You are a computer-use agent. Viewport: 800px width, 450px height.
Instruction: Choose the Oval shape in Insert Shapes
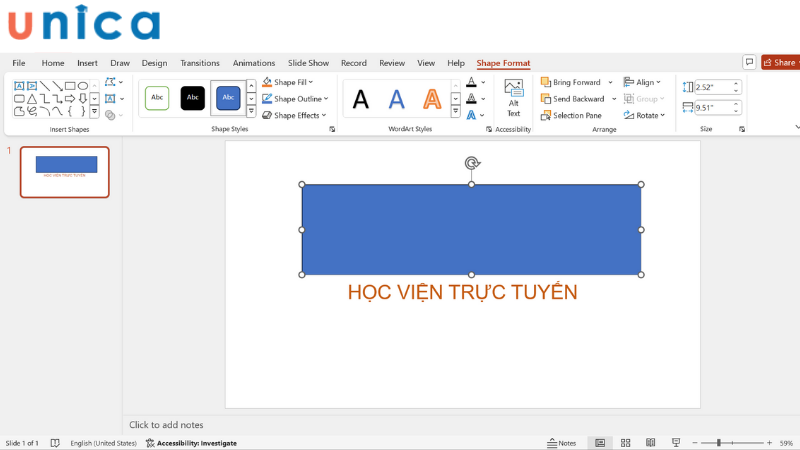pos(83,86)
